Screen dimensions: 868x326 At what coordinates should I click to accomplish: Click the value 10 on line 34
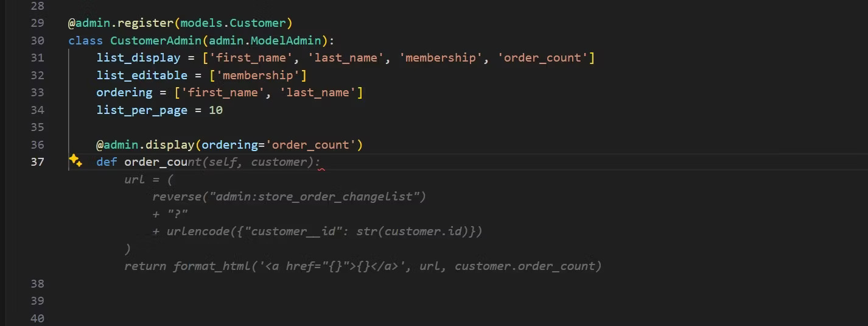pos(215,110)
